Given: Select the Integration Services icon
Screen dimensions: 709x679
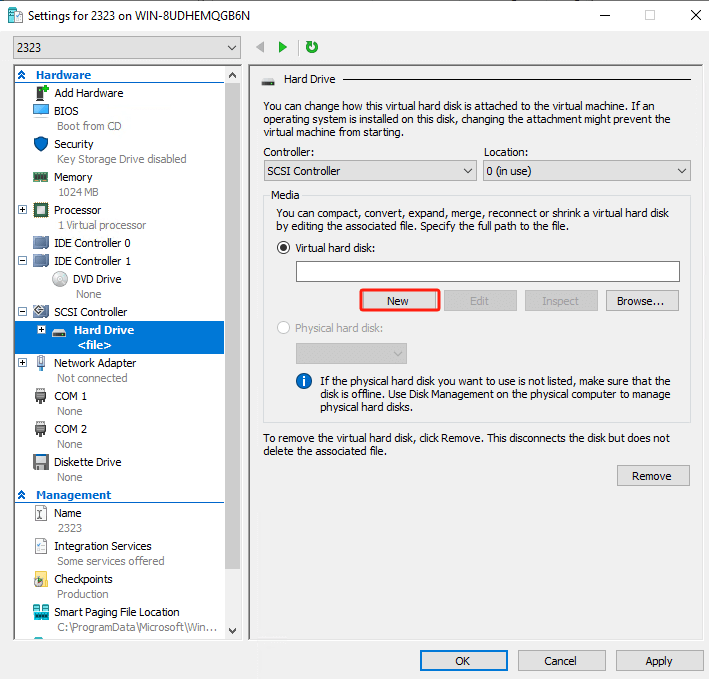Looking at the screenshot, I should 41,546.
